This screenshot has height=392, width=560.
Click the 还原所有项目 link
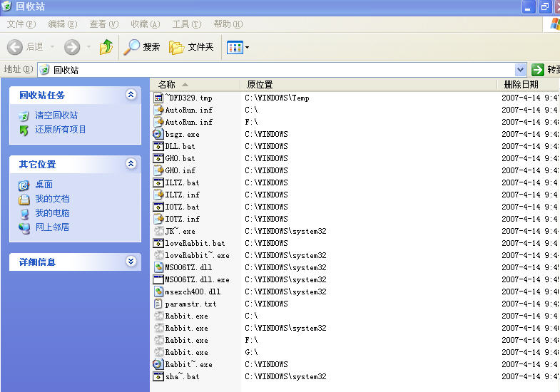point(61,130)
